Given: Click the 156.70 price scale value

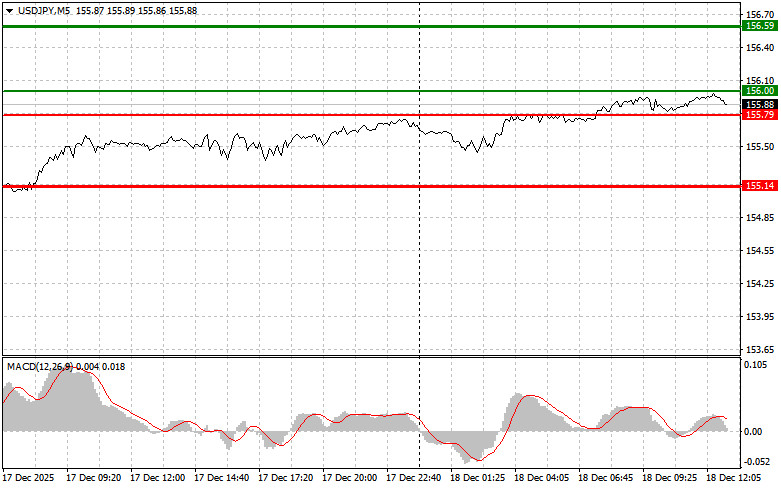Looking at the screenshot, I should pyautogui.click(x=760, y=15).
